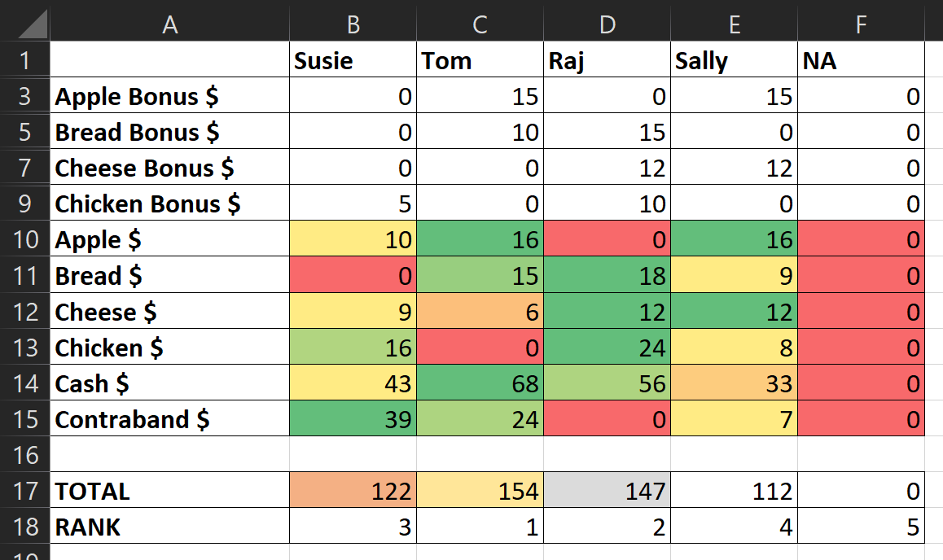Click the Sally header cell
The height and width of the screenshot is (560, 943).
pyautogui.click(x=735, y=59)
